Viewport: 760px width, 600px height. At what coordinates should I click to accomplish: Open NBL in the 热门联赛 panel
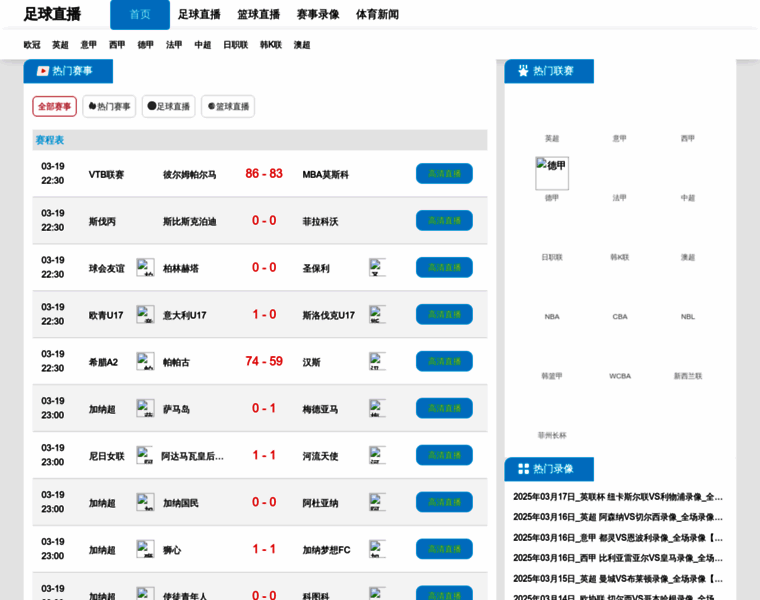(x=688, y=316)
